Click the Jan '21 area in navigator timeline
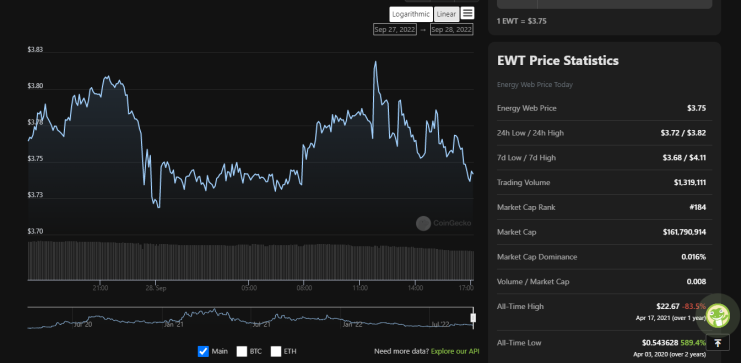Viewport: 741px width, 363px height. coord(173,325)
